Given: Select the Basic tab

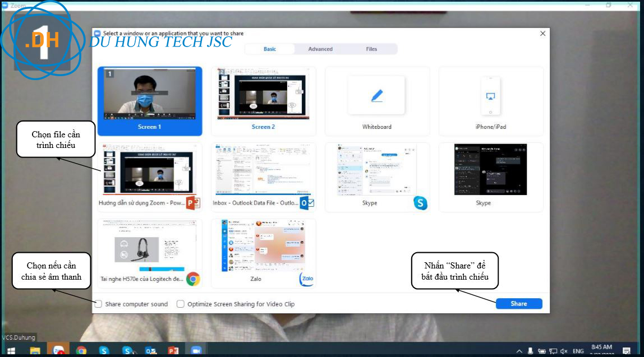Looking at the screenshot, I should click(270, 49).
